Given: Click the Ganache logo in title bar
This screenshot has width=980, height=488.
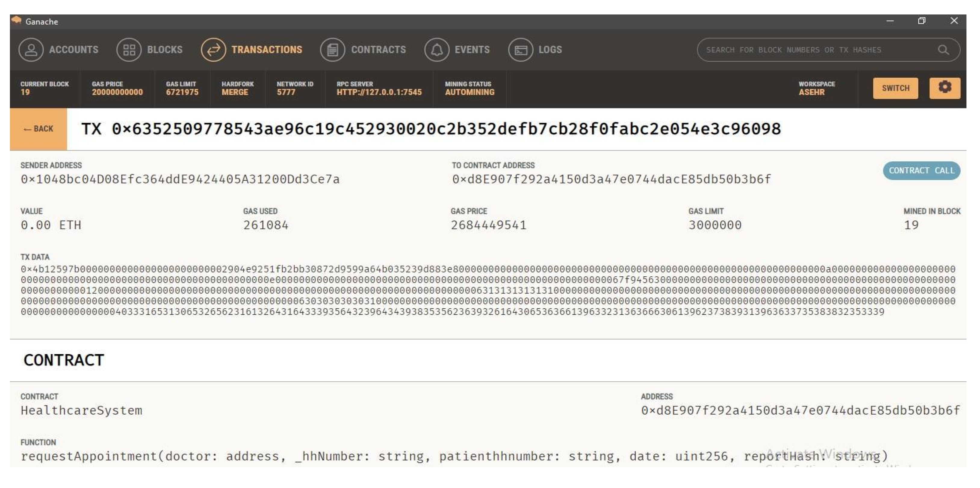Looking at the screenshot, I should pyautogui.click(x=16, y=20).
